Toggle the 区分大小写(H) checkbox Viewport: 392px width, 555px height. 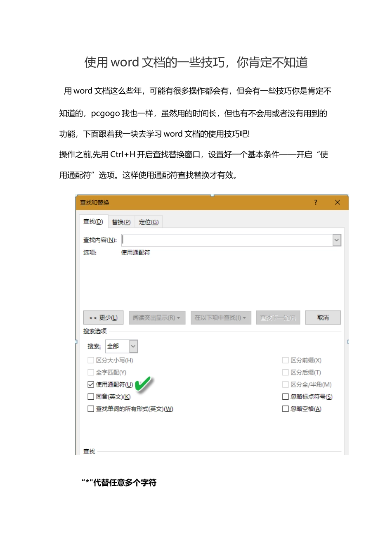tap(91, 360)
